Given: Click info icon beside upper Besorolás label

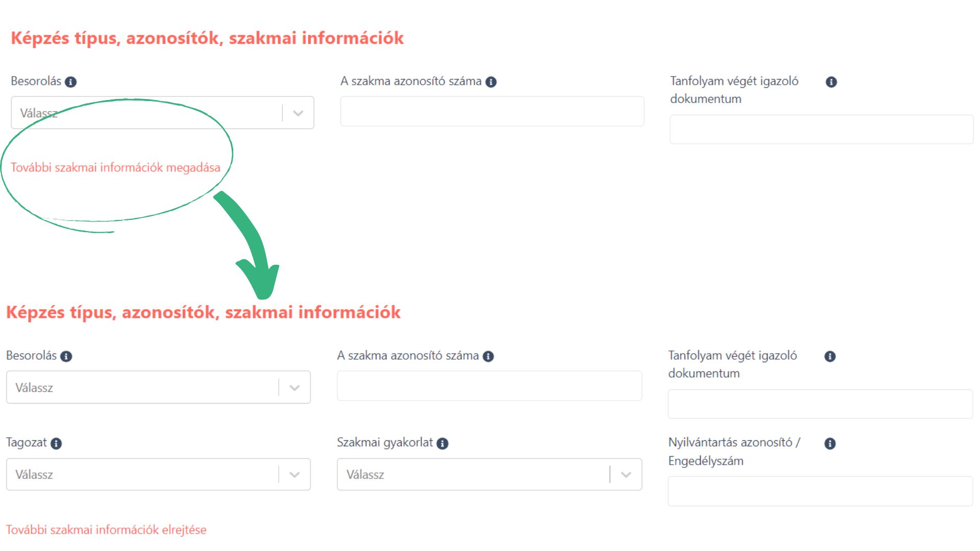Looking at the screenshot, I should [x=71, y=82].
